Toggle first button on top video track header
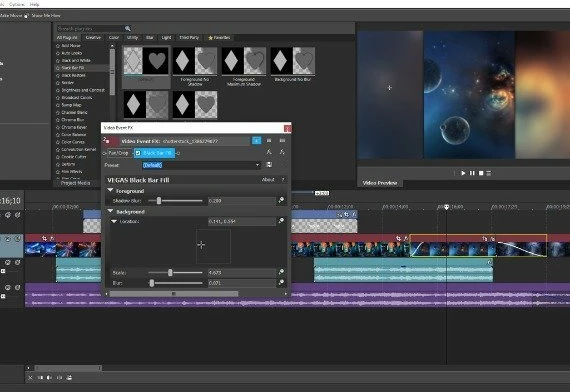Image resolution: width=570 pixels, height=392 pixels. point(8,215)
